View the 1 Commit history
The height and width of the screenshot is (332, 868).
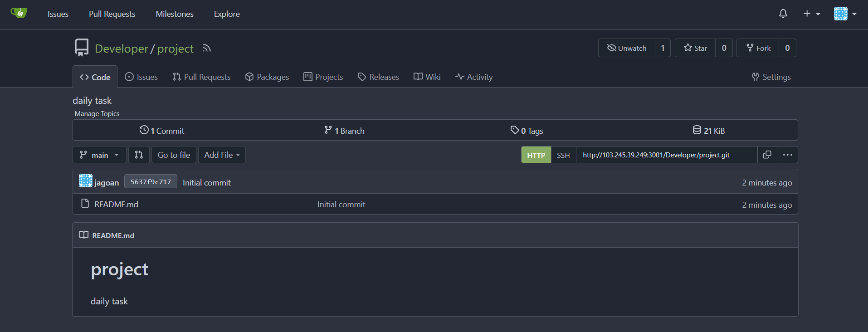coord(162,131)
